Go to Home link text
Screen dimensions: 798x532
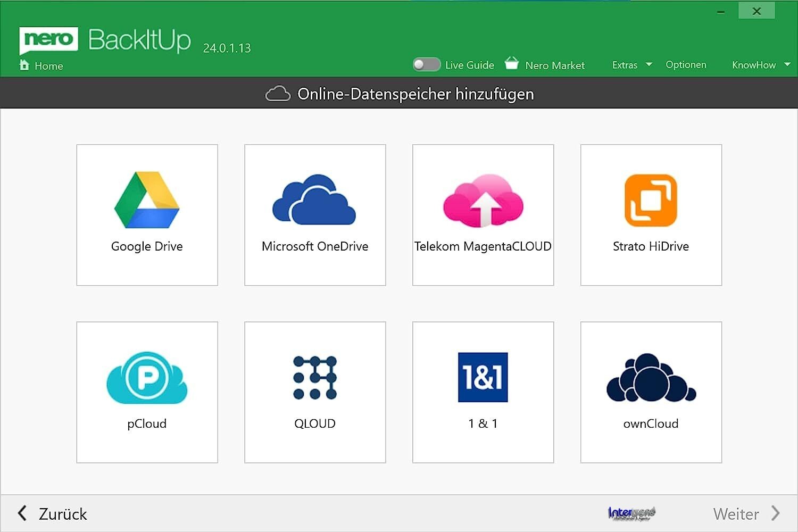click(x=49, y=66)
